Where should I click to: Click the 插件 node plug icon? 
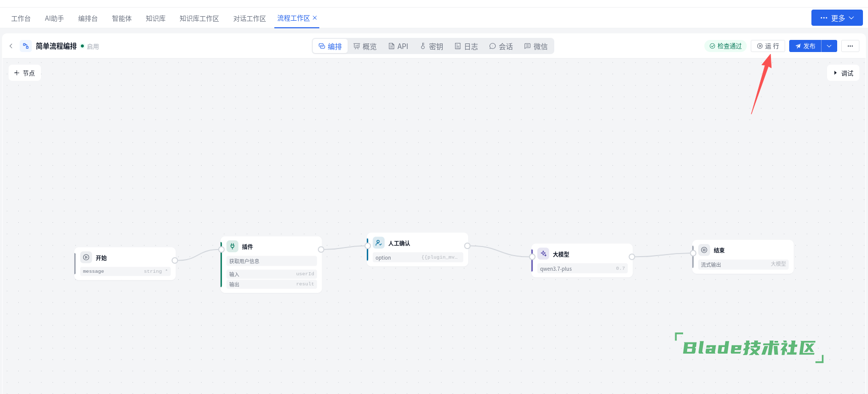(x=232, y=247)
